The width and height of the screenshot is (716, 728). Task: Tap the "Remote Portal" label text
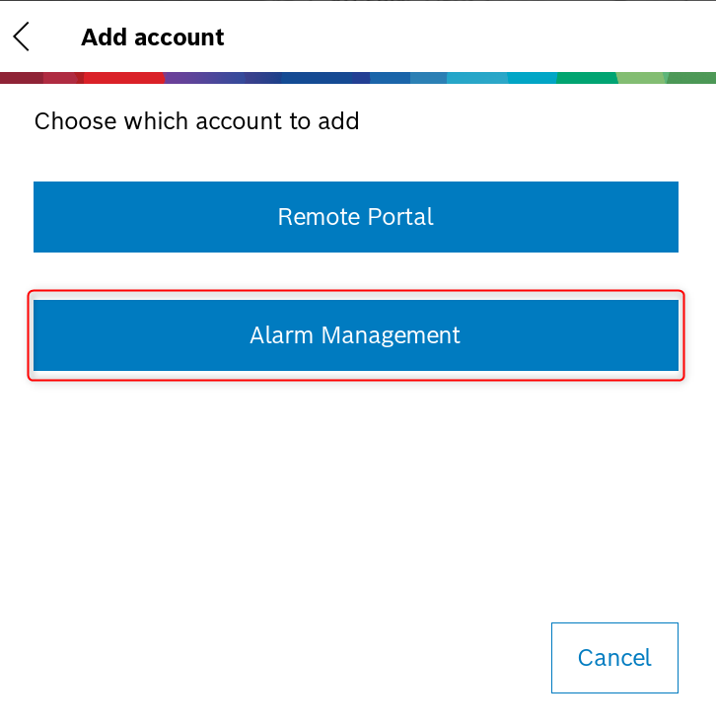click(x=355, y=217)
